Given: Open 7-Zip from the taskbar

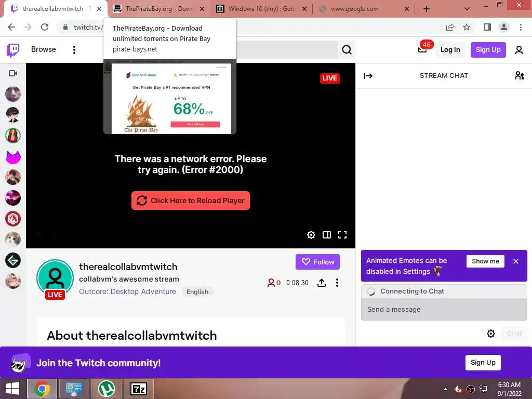Looking at the screenshot, I should click(x=138, y=389).
